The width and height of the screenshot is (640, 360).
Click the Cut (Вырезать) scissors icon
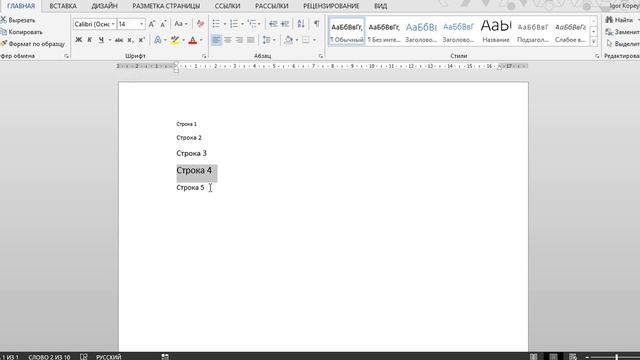click(3, 20)
